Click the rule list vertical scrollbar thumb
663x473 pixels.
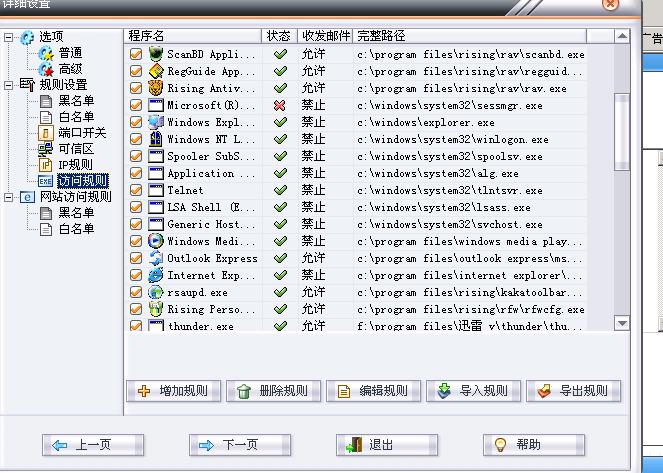point(622,132)
